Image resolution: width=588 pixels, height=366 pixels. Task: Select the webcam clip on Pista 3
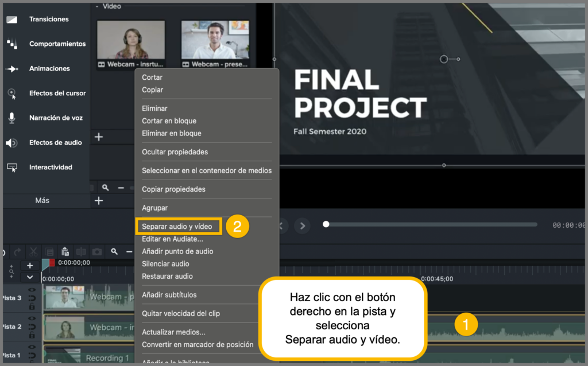coord(89,298)
